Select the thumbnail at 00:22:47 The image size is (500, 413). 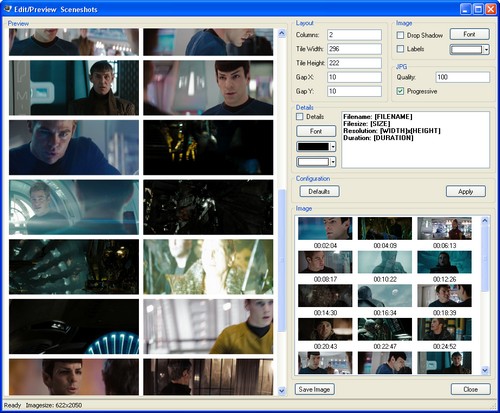tap(385, 329)
